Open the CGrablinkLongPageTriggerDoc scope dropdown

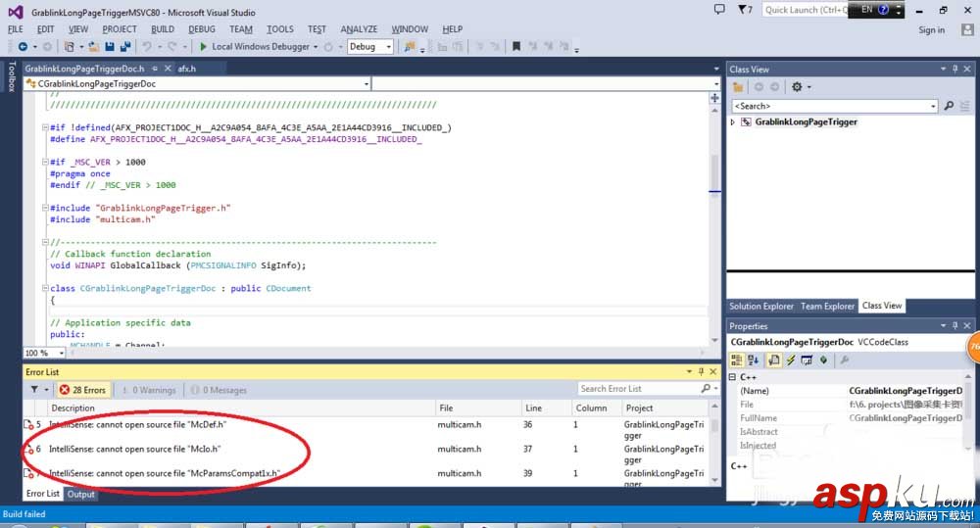(x=366, y=84)
